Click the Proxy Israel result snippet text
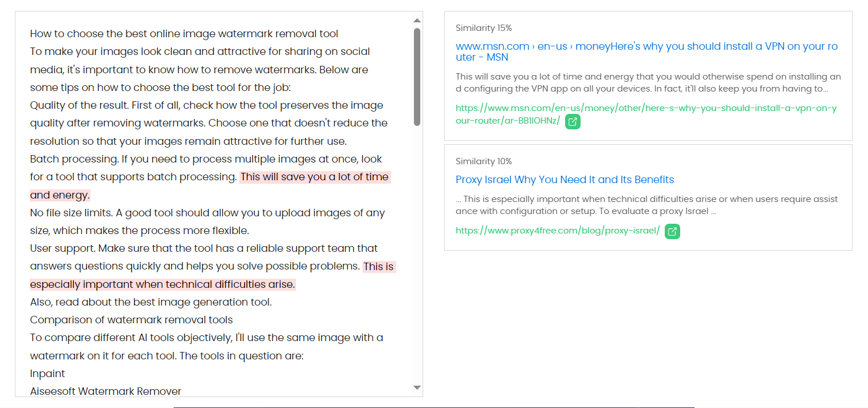 pos(646,205)
